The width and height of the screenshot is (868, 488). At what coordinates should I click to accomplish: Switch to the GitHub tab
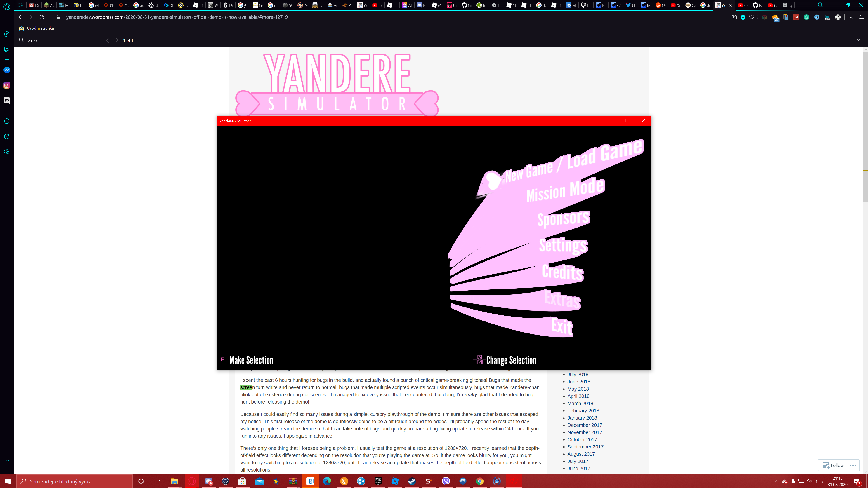coord(466,5)
